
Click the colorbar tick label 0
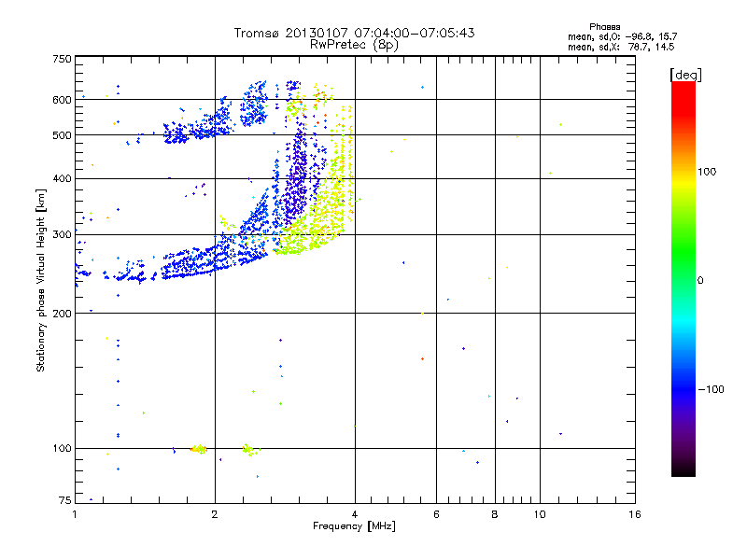tap(699, 280)
